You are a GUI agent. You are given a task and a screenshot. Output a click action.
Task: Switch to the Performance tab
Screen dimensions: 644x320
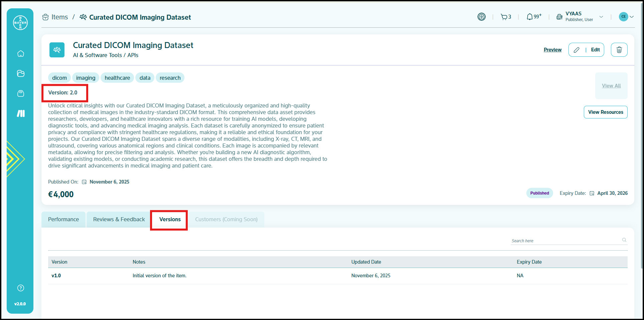point(63,219)
